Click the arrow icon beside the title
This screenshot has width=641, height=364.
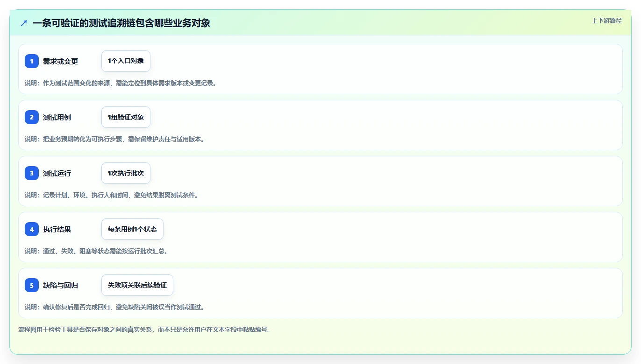pos(24,23)
